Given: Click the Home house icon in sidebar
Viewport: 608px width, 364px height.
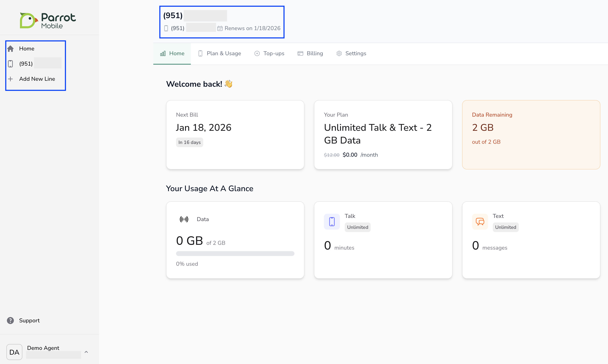Looking at the screenshot, I should (10, 49).
